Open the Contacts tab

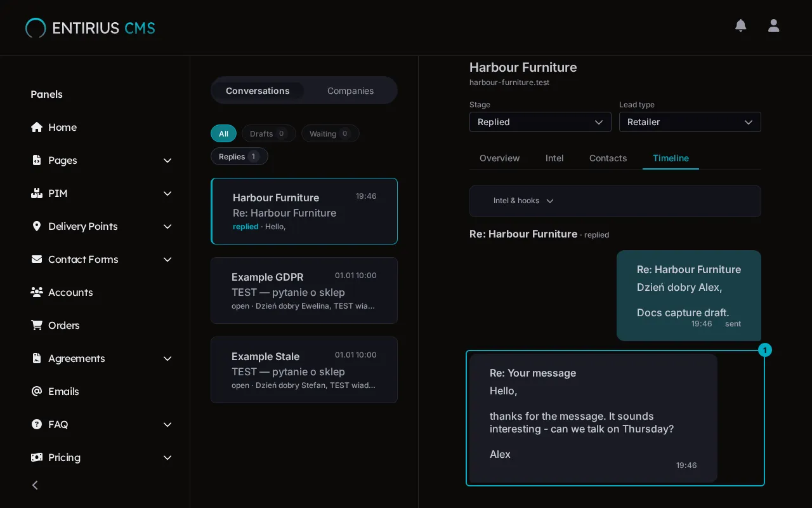(x=608, y=158)
